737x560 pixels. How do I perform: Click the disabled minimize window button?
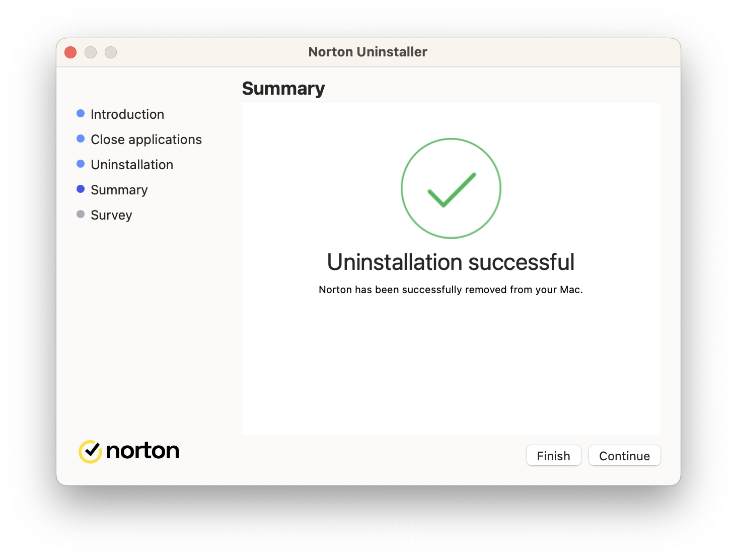tap(91, 52)
